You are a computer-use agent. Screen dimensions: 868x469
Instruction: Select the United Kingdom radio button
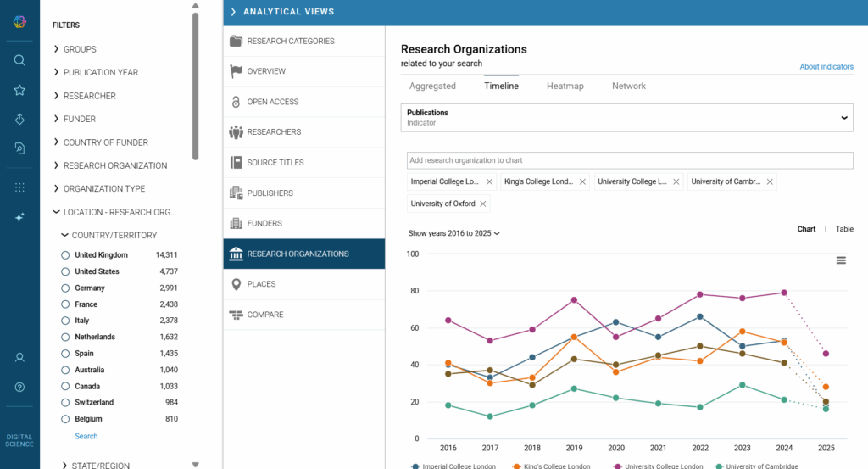point(65,255)
